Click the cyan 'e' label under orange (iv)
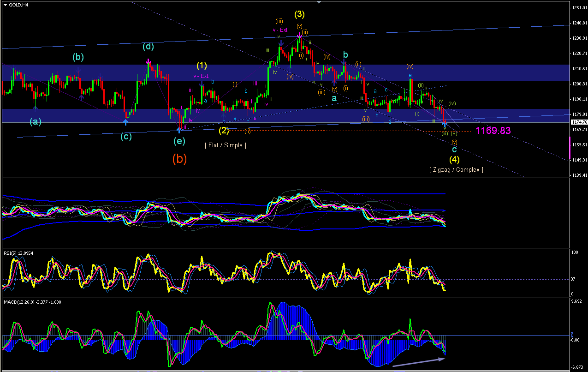The width and height of the screenshot is (588, 372). [x=409, y=75]
